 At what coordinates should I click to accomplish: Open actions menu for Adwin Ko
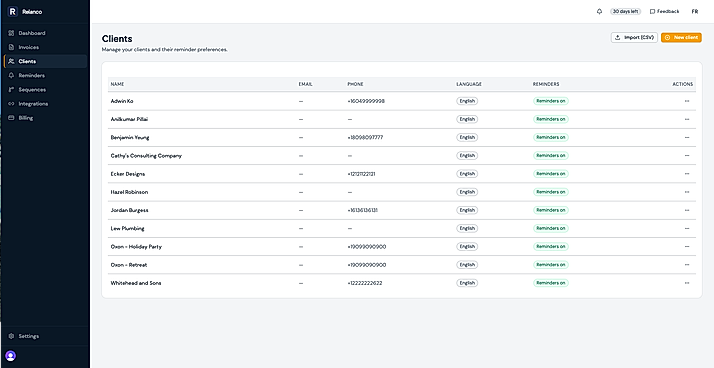[x=687, y=101]
